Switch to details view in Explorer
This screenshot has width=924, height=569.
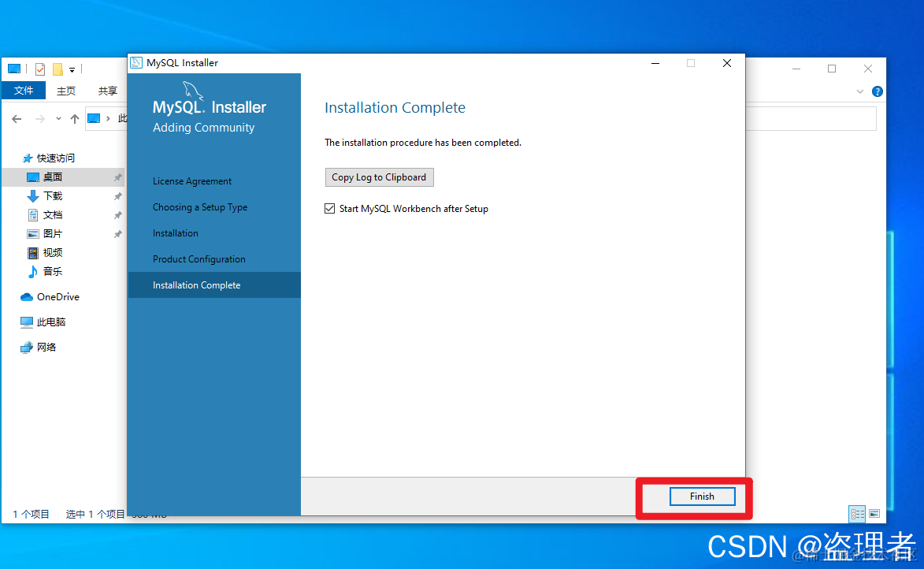[857, 514]
